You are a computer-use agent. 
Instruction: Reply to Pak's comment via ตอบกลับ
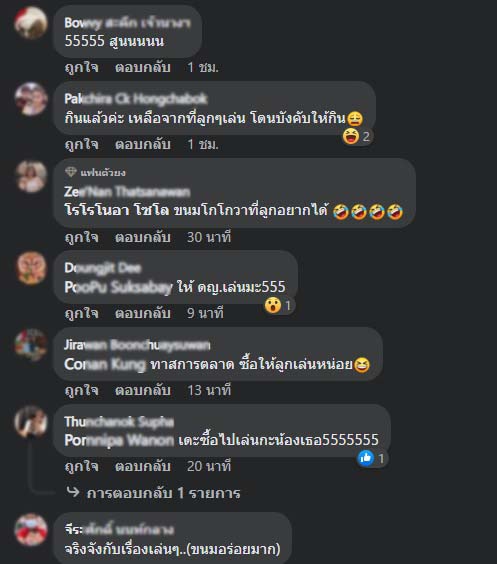tap(143, 144)
